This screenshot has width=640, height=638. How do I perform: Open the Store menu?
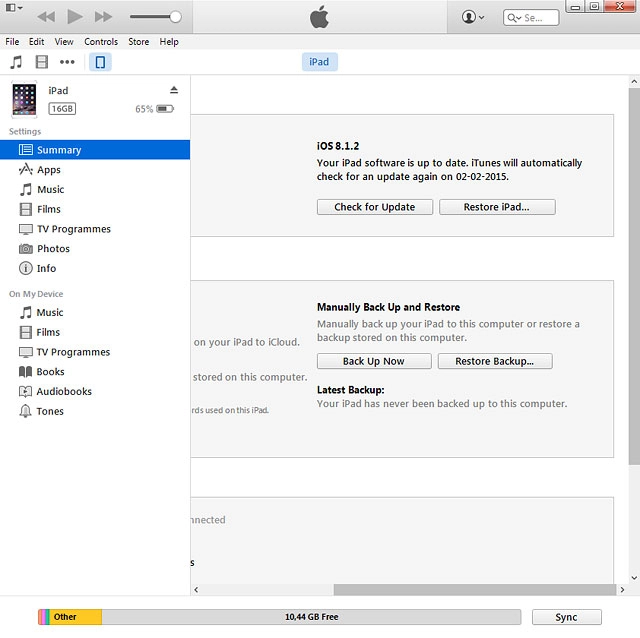point(138,42)
